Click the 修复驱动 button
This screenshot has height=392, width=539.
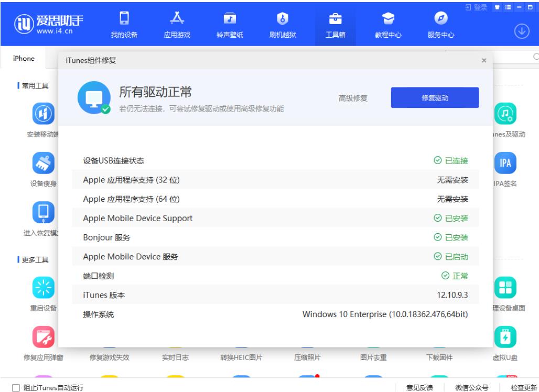click(x=435, y=98)
